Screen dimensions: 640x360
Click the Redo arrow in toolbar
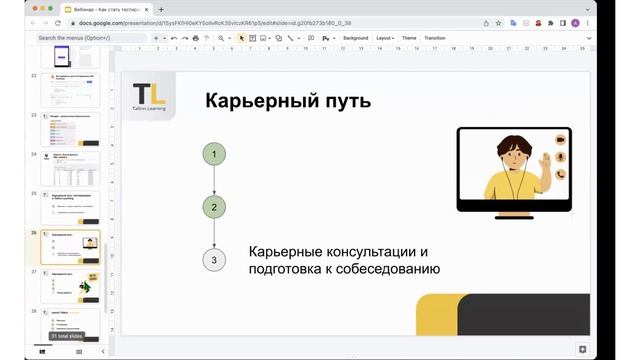pyautogui.click(x=185, y=38)
